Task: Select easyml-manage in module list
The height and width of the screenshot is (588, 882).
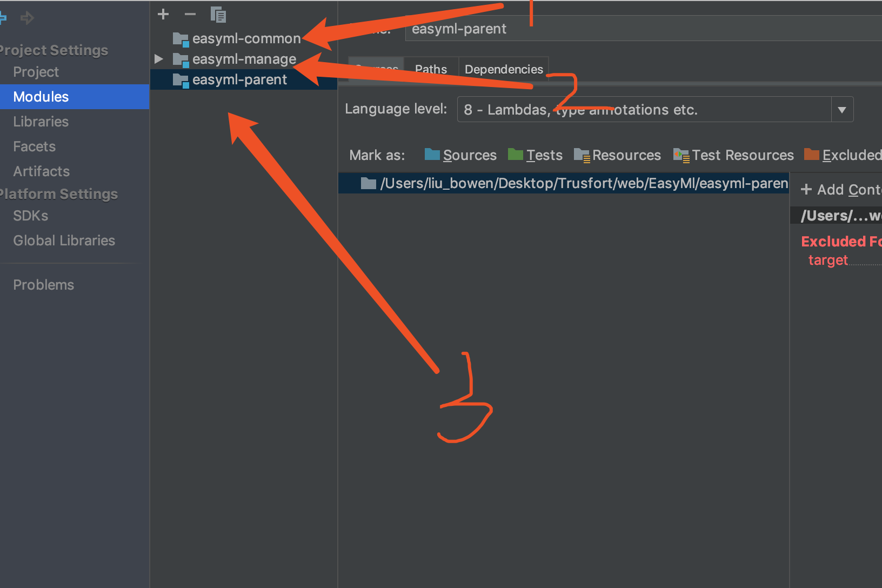Action: point(244,59)
